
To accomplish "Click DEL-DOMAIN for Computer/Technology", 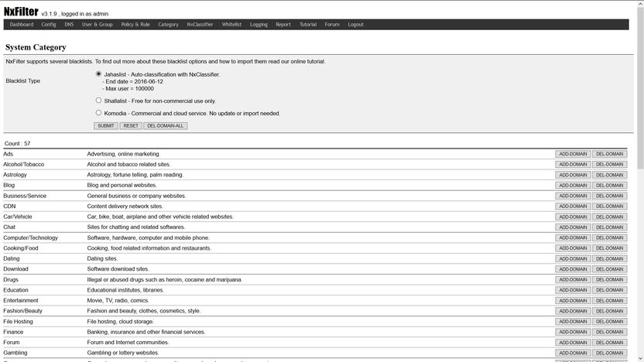I will click(x=609, y=237).
